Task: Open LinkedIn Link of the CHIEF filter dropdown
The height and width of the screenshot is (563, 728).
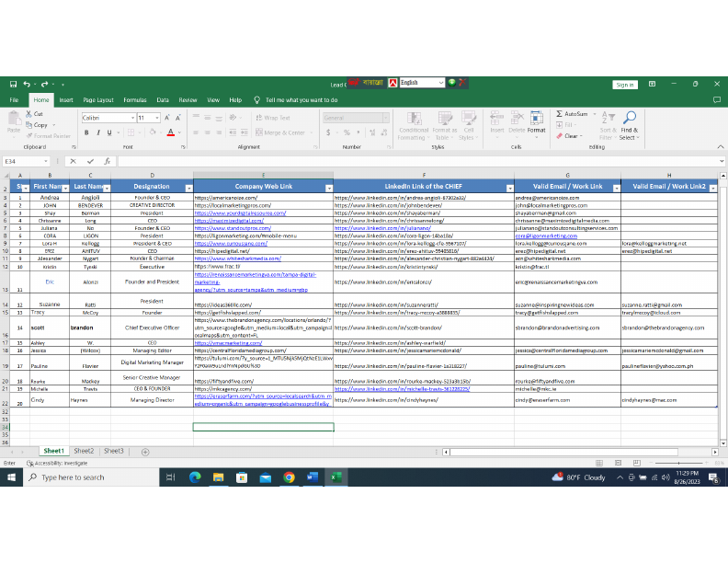Action: tap(510, 188)
